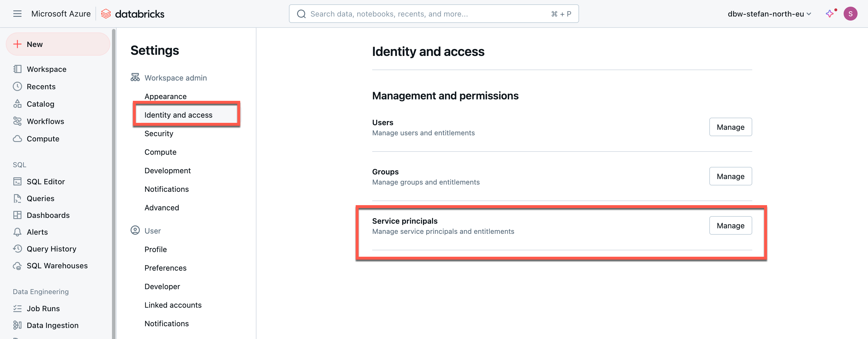Click Manage button for Groups
This screenshot has height=339, width=868.
coord(730,176)
